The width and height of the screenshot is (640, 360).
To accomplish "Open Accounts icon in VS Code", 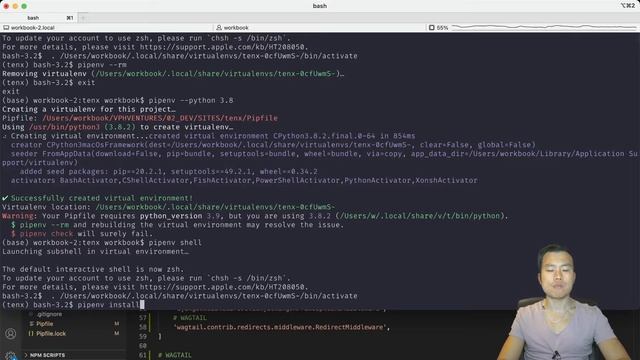I will (x=11, y=333).
